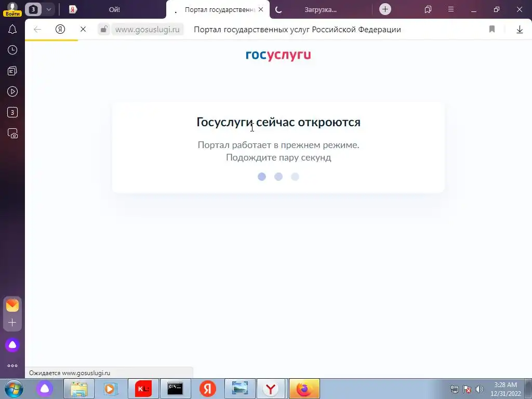Screen dimensions: 532x399
Task: Switch to the Yandex Browser Y taskbar icon
Action: click(271, 389)
